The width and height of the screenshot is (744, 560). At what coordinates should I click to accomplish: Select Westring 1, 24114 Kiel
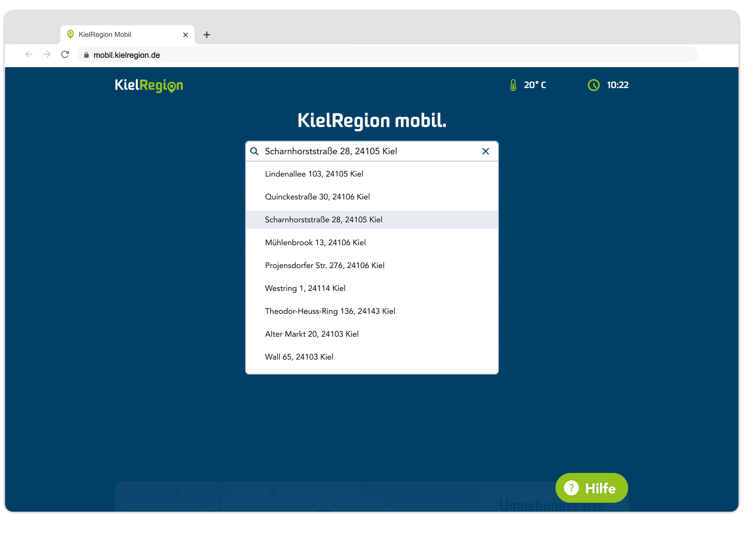tap(305, 288)
